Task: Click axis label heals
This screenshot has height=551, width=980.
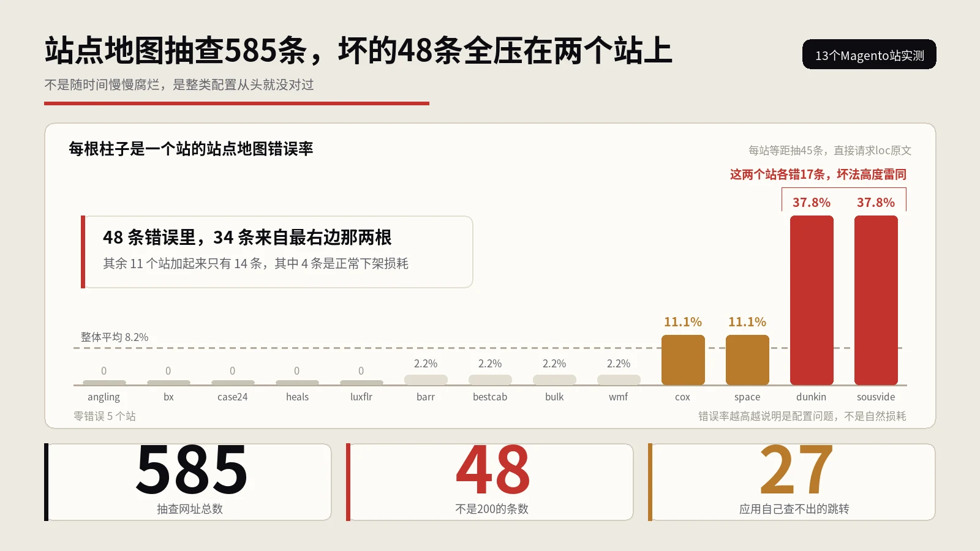Action: point(297,397)
